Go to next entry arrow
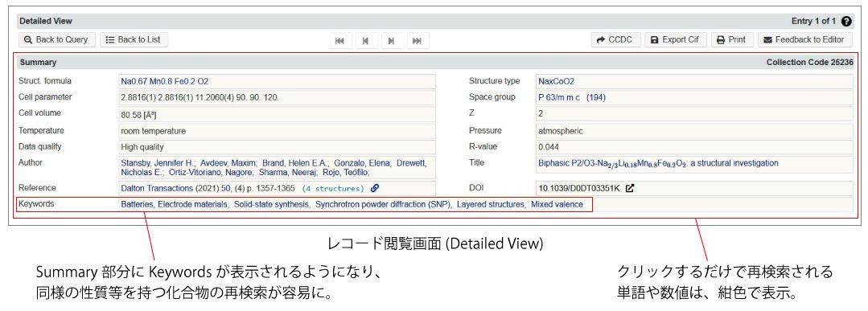Screen dimensions: 868x311 pos(392,40)
